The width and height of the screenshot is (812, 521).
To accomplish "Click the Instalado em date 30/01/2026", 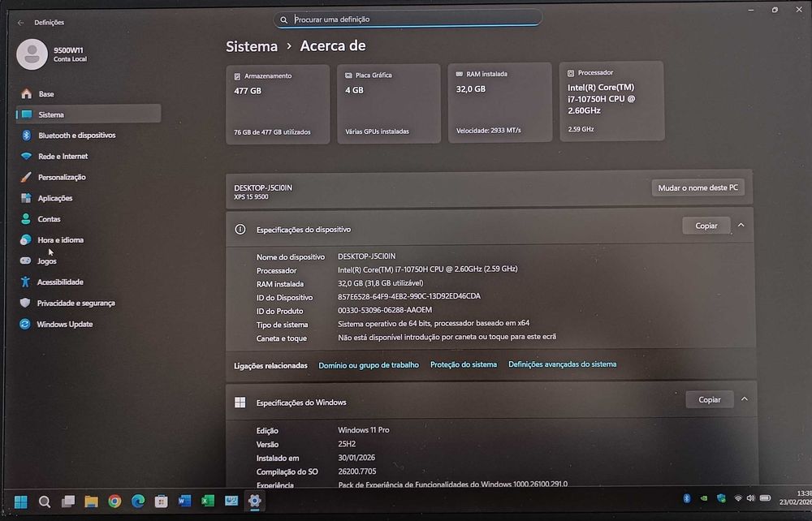I will click(356, 458).
